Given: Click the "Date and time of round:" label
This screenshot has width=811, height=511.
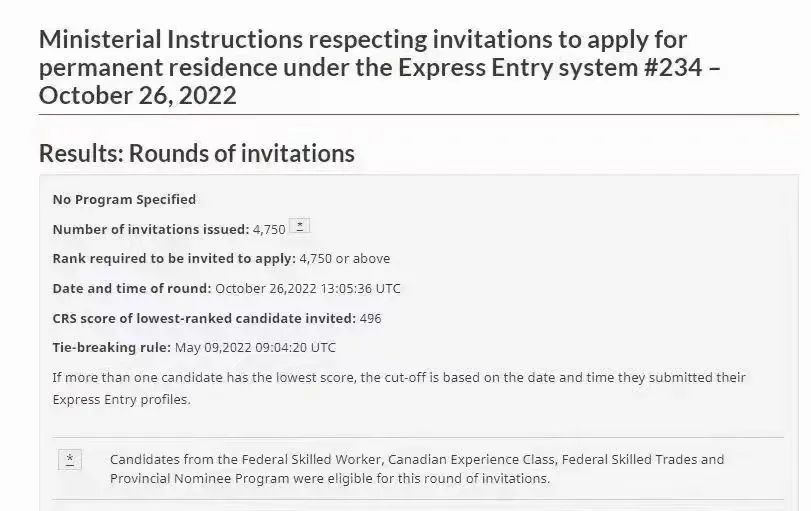Looking at the screenshot, I should click(x=132, y=288).
